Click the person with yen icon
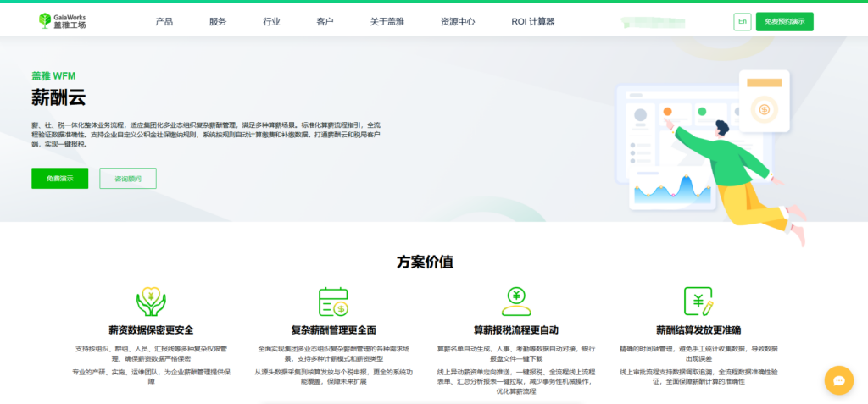The height and width of the screenshot is (404, 868). click(516, 302)
